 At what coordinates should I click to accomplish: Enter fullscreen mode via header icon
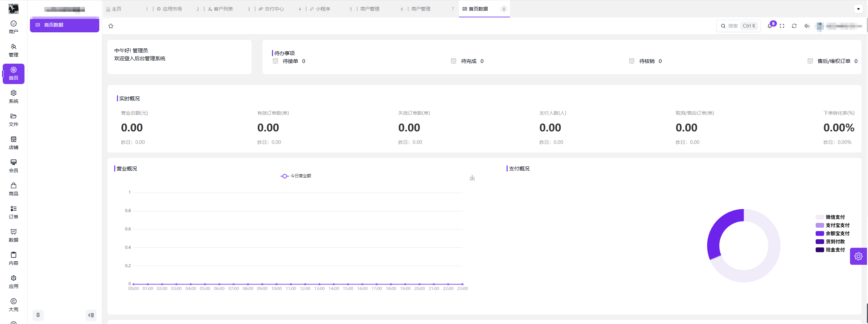pos(782,26)
